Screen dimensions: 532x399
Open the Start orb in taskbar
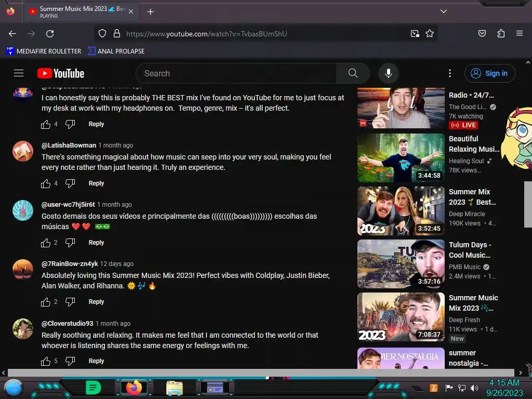click(14, 388)
